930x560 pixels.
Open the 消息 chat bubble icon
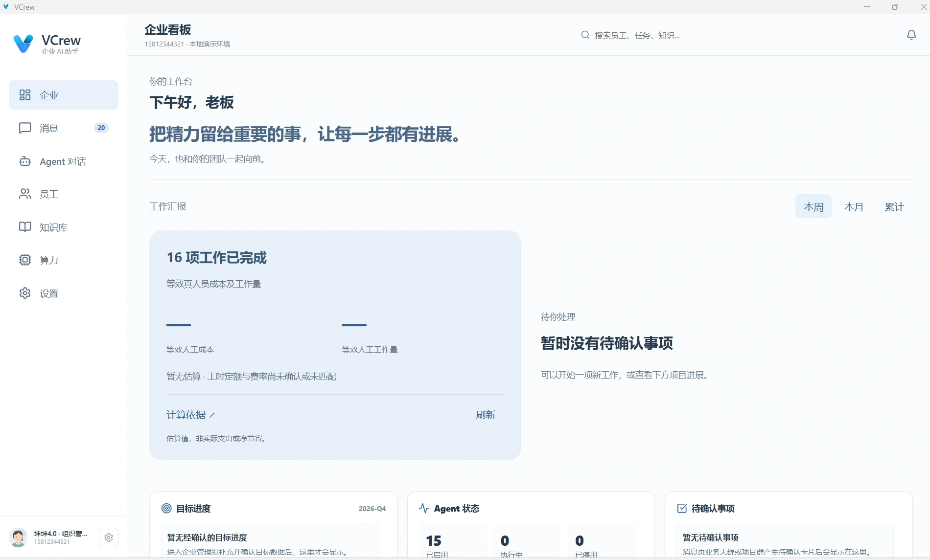tap(25, 128)
